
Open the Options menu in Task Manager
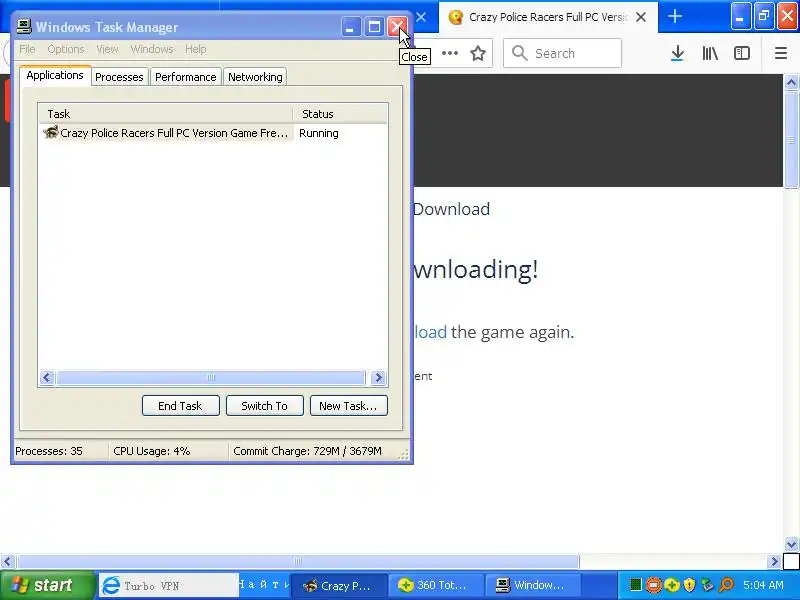point(66,49)
